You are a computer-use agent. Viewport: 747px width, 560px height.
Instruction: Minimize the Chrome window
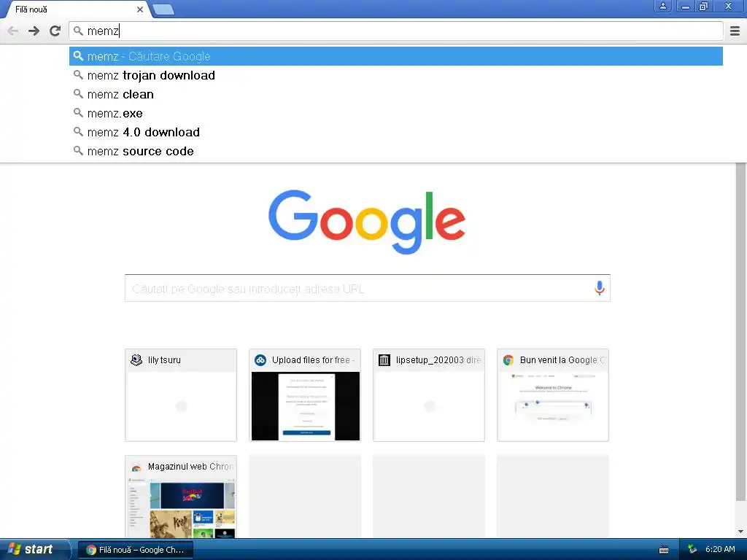coord(686,6)
